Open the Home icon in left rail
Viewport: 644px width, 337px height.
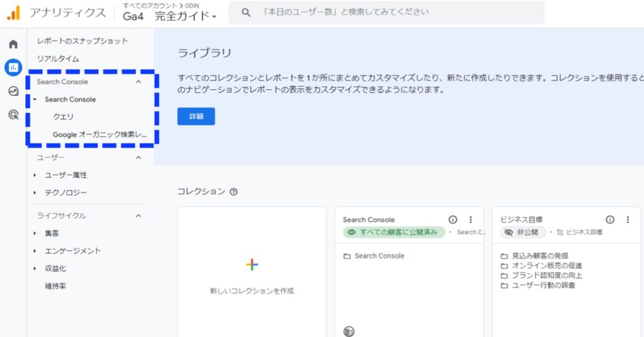coord(14,44)
